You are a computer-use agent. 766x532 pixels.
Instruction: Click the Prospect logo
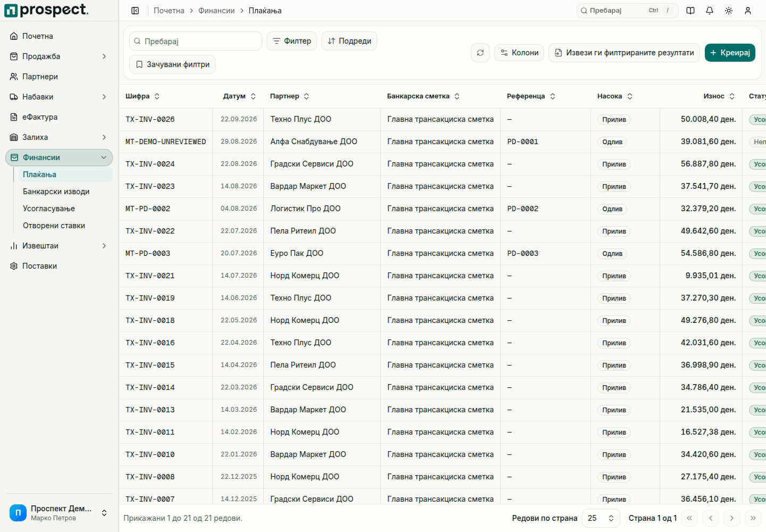[x=46, y=10]
